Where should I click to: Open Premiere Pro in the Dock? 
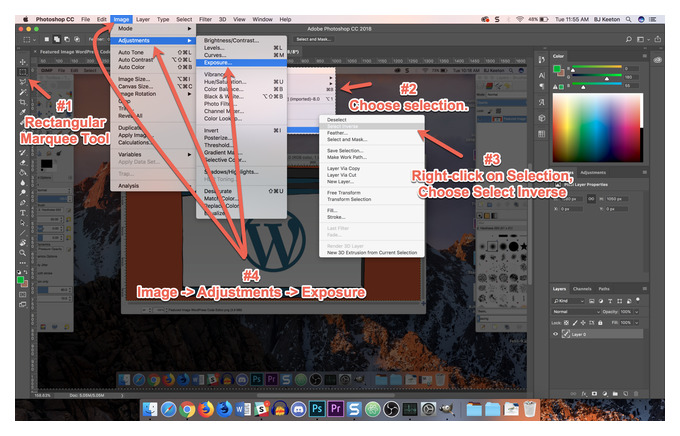[336, 409]
